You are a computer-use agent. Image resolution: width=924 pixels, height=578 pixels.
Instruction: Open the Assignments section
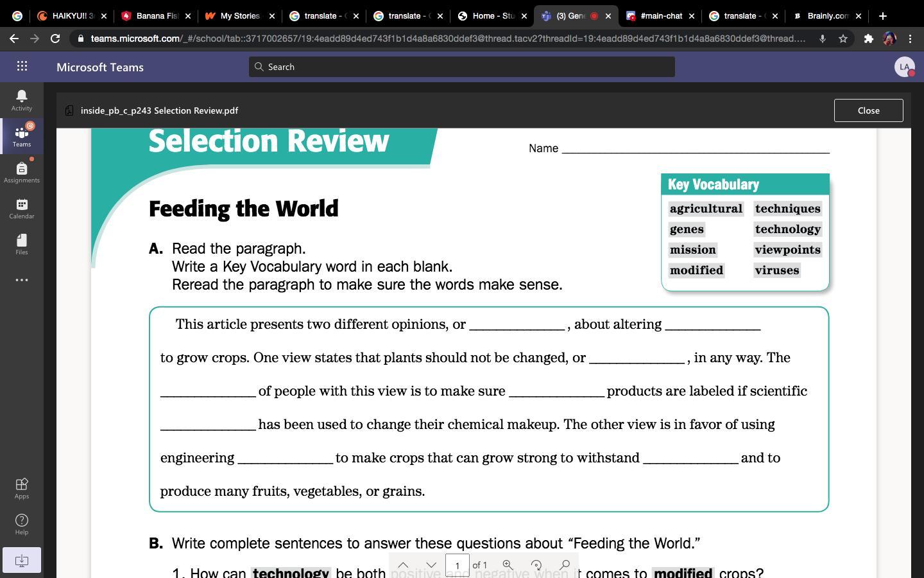[x=21, y=171]
